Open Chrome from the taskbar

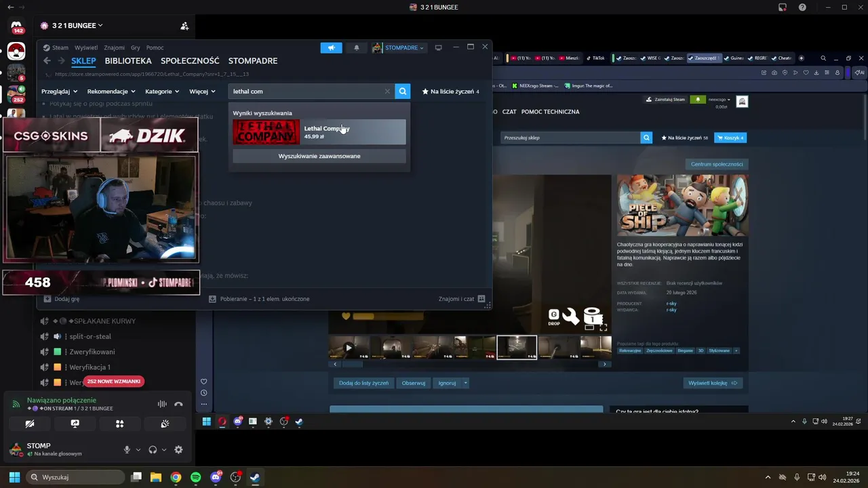pyautogui.click(x=176, y=477)
